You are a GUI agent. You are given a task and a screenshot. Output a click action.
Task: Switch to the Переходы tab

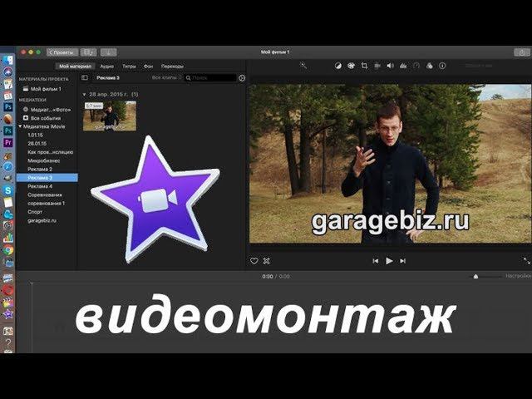[x=172, y=66]
